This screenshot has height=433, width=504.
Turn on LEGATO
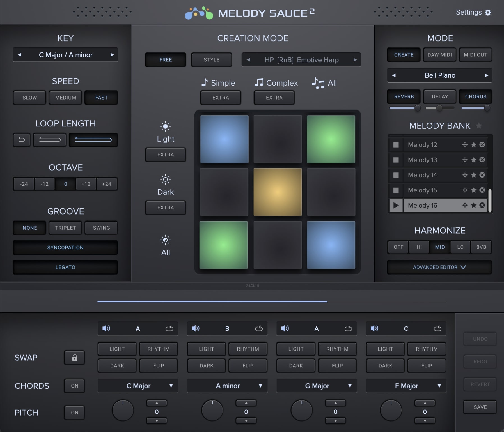point(65,267)
